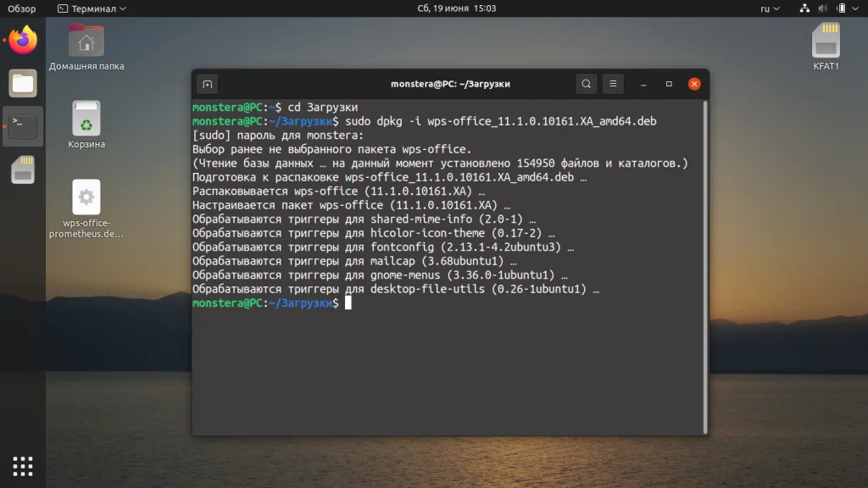Switch keyboard layout via ru dropdown
868x488 pixels.
(770, 8)
